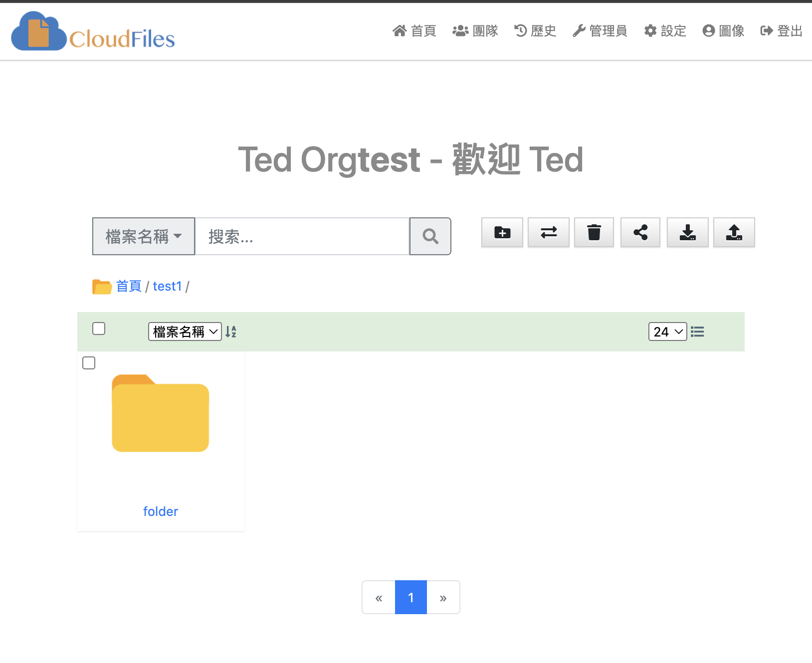The width and height of the screenshot is (812, 663).
Task: Open the 檔案名稱 sort-by dropdown
Action: [185, 331]
